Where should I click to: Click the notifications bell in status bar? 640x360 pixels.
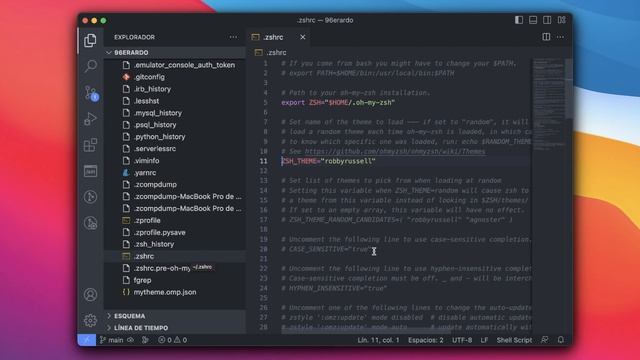click(x=561, y=340)
